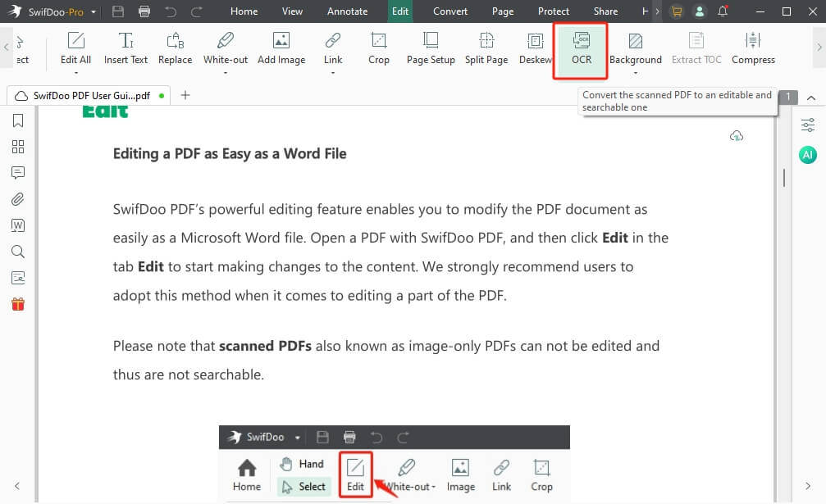Open the Page tab
Image resolution: width=826 pixels, height=504 pixels.
503,11
